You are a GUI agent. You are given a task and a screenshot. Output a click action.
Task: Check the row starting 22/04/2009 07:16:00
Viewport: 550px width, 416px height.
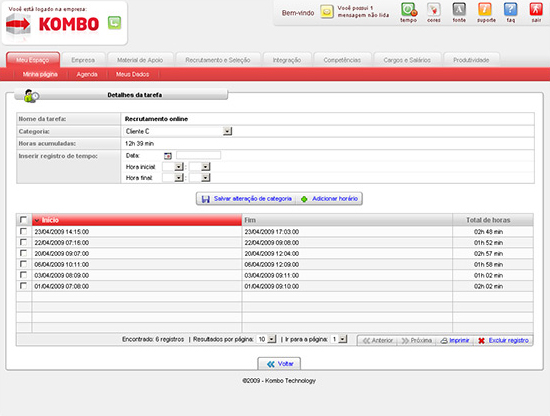click(x=23, y=242)
